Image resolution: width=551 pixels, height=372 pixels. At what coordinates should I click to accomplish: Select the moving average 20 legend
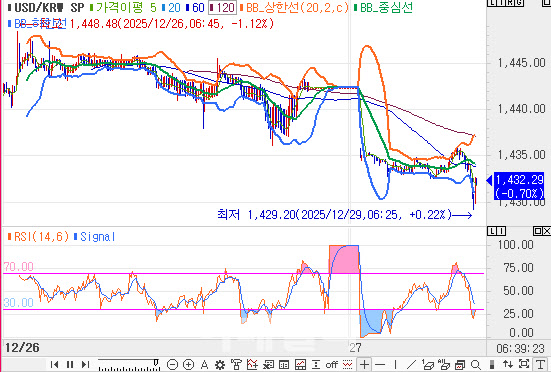click(x=171, y=8)
